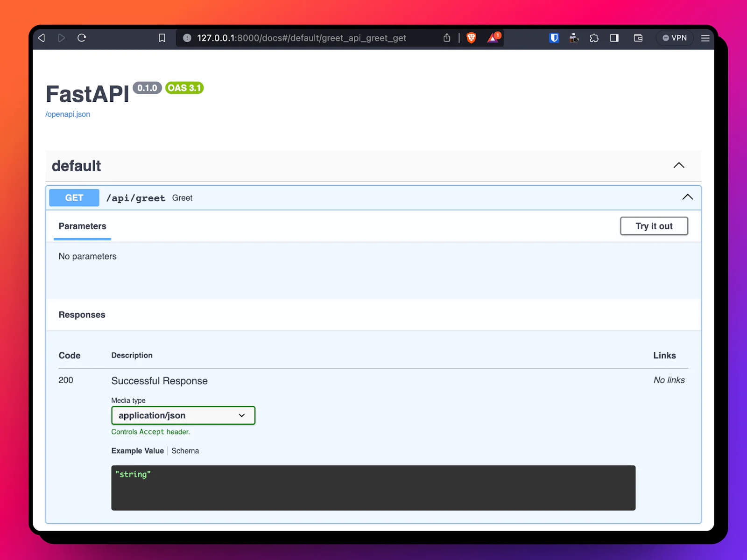This screenshot has height=560, width=747.
Task: Click the browser forward arrow
Action: point(62,38)
